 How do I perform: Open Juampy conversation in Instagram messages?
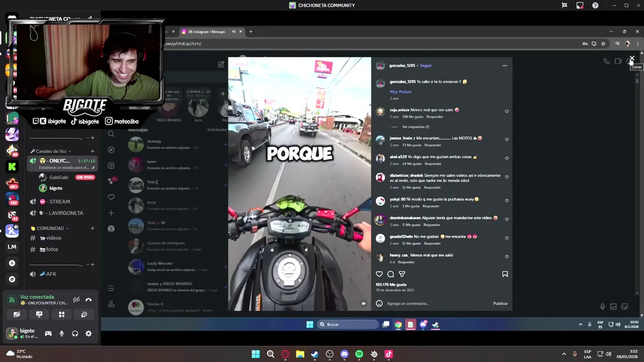176,144
